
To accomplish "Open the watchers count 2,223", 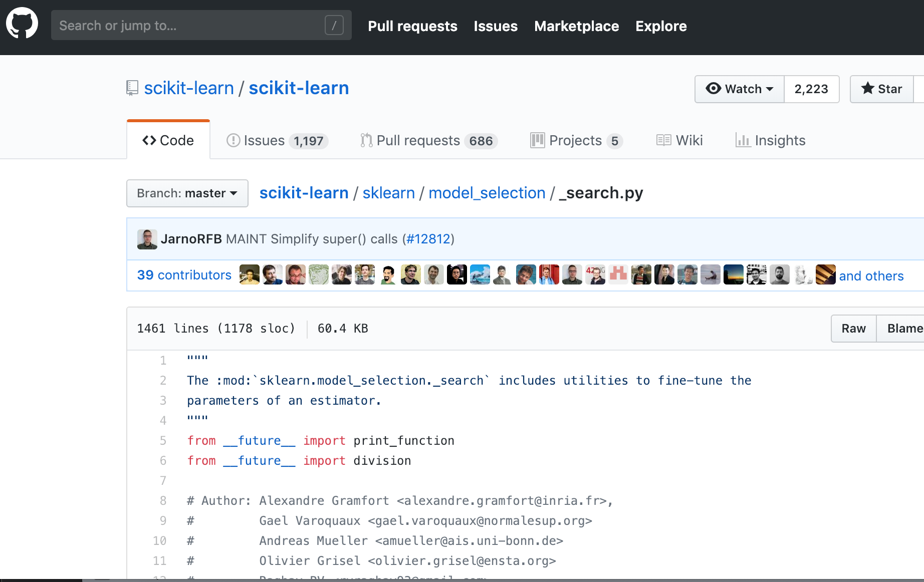I will pos(811,89).
